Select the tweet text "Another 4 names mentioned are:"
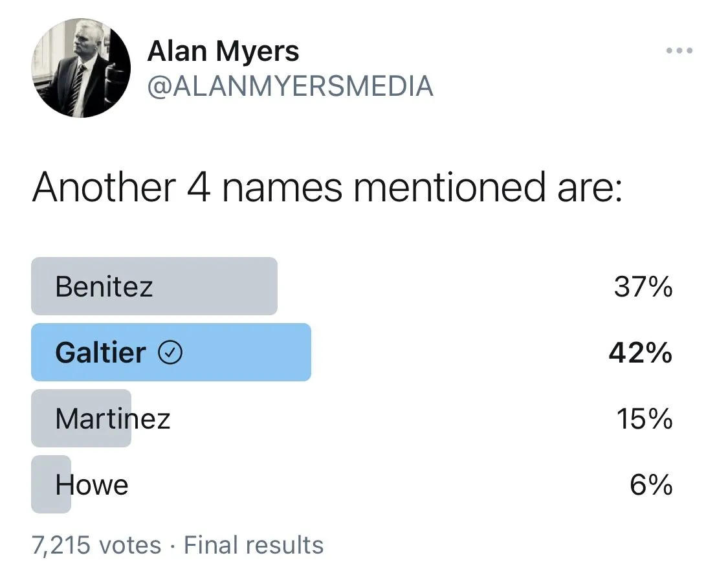The width and height of the screenshot is (728, 573). coord(327,187)
